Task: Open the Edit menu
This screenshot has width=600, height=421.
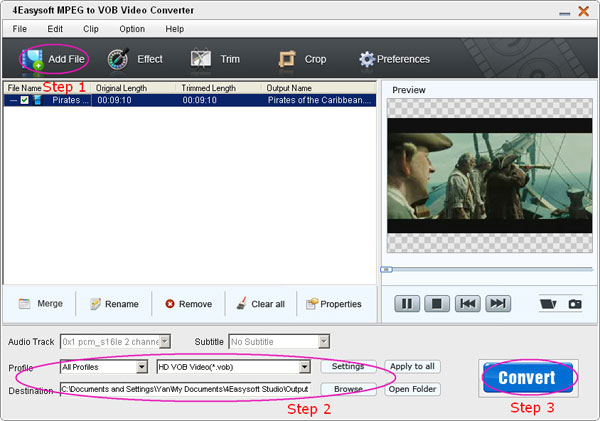Action: tap(55, 29)
